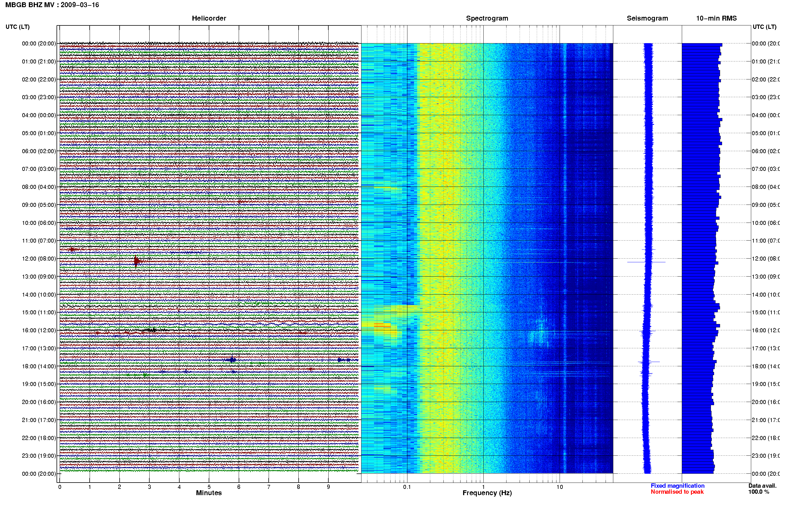Viewport: 812px width, 508px height.
Task: Click the right 'UTC (LT)' axis label
Action: click(x=764, y=27)
